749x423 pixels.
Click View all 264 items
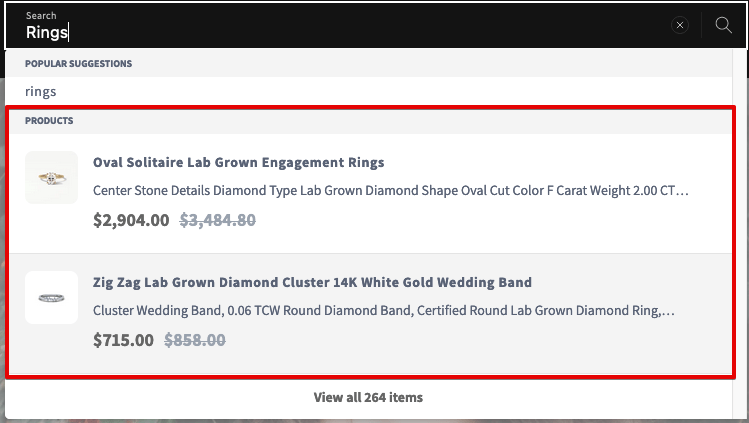pos(368,397)
